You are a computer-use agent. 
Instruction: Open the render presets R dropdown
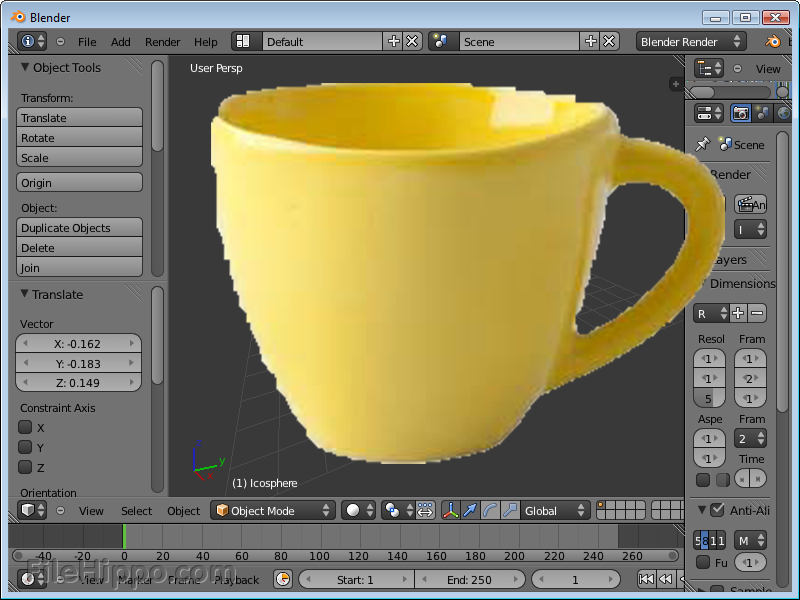click(711, 313)
